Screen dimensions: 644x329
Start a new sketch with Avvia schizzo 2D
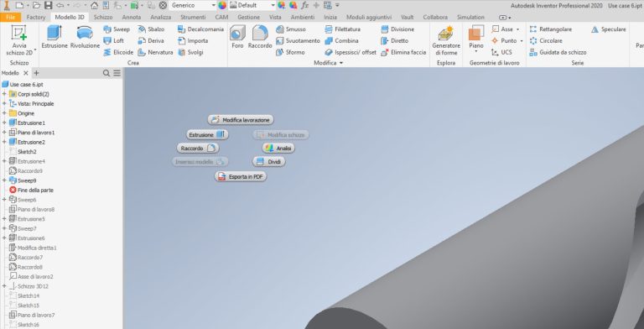(x=19, y=40)
